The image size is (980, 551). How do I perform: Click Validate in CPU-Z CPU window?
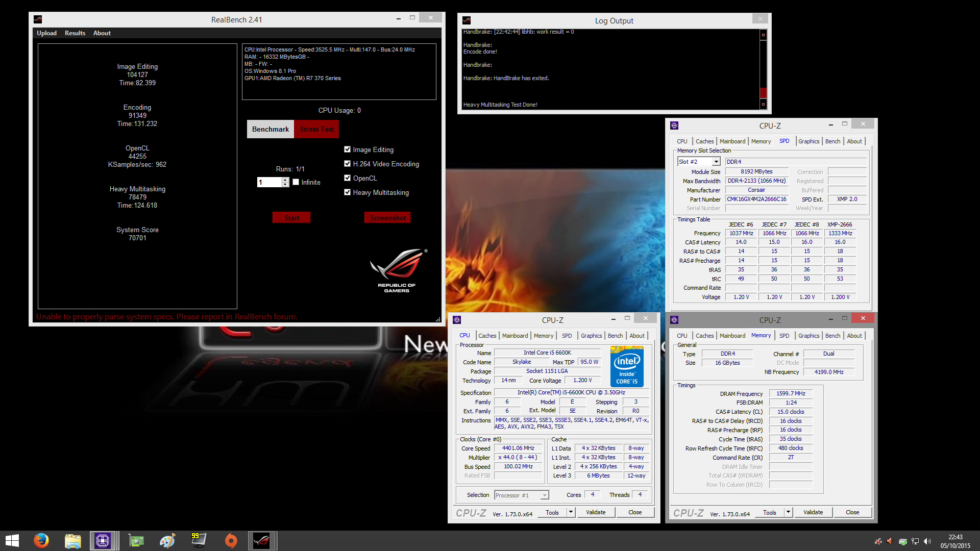pos(596,512)
